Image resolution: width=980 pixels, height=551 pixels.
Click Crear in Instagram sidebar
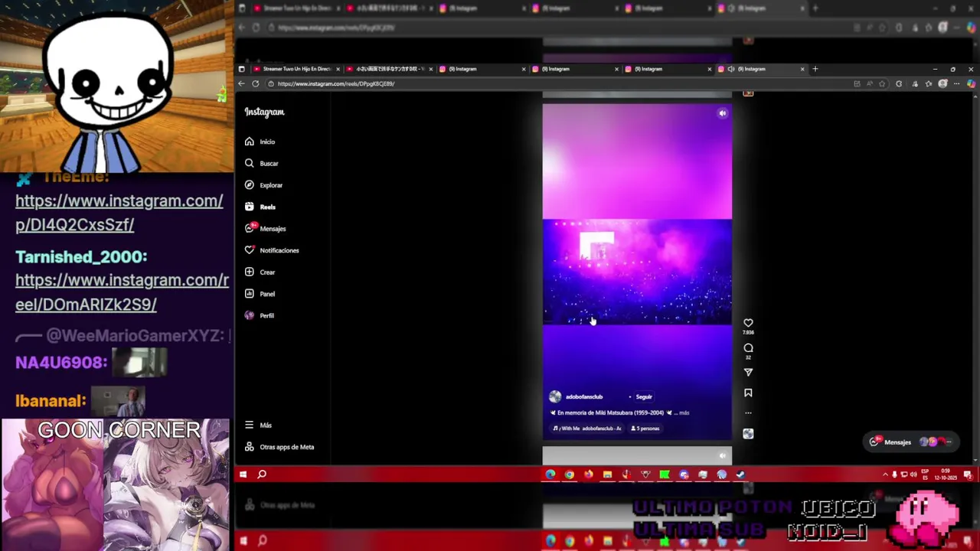point(260,272)
